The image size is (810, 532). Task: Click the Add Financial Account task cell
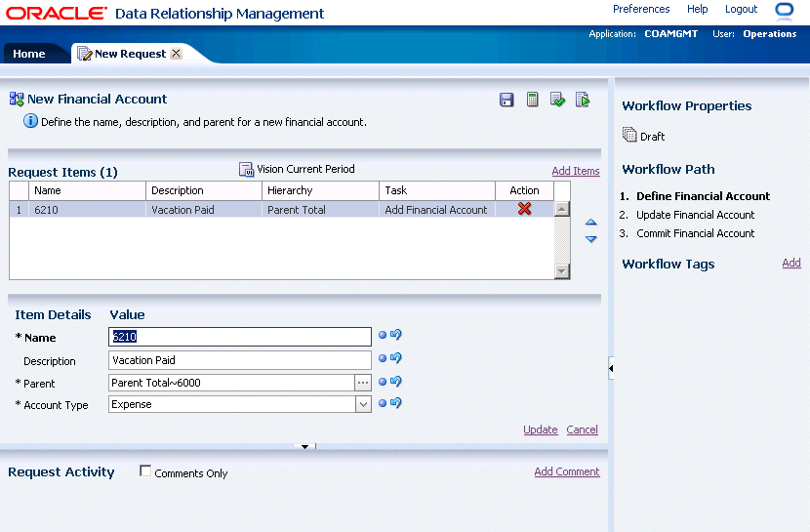(436, 210)
